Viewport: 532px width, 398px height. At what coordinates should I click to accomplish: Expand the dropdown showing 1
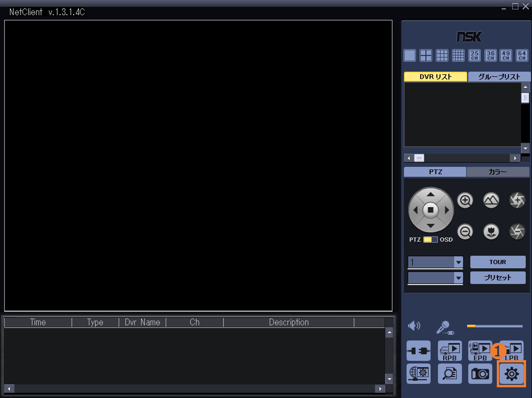pyautogui.click(x=458, y=262)
